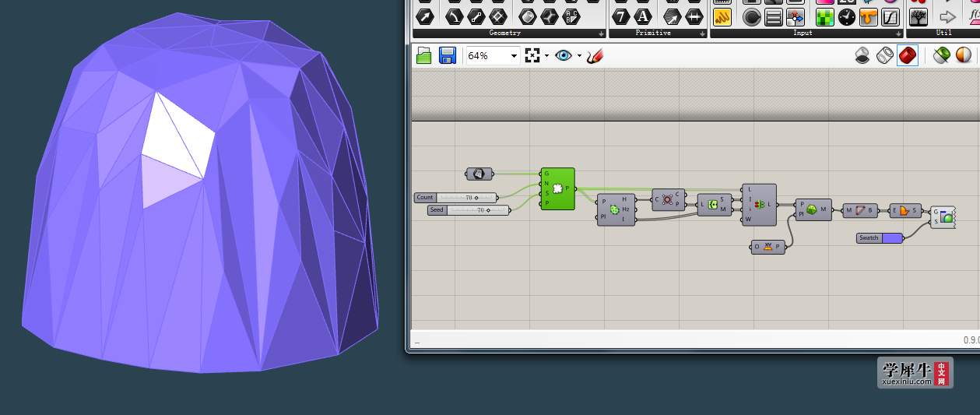Turn off preview with the no-preview icon
The height and width of the screenshot is (415, 980).
click(x=862, y=55)
